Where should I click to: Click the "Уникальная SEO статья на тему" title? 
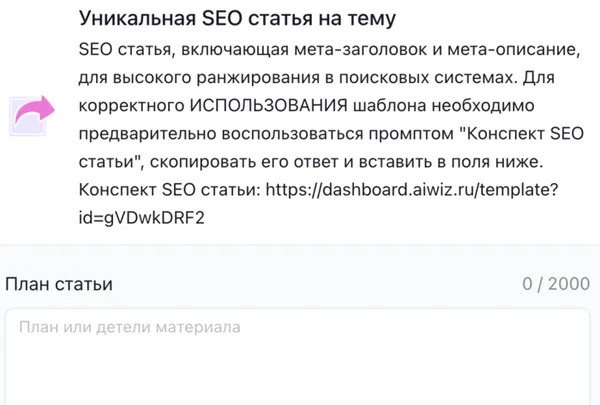tap(225, 19)
